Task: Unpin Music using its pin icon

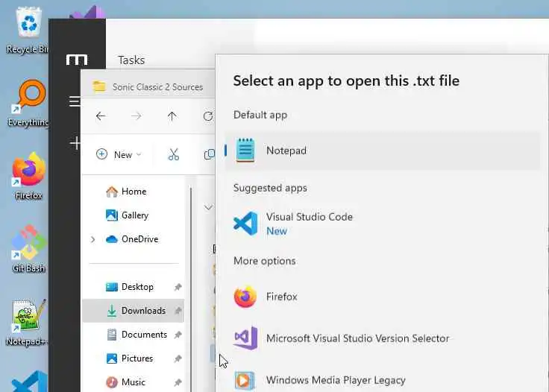Action: (x=178, y=382)
